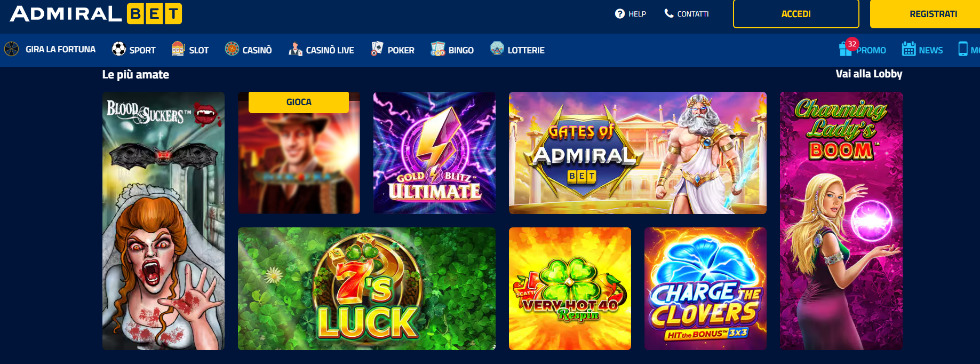The image size is (980, 364).
Task: Launch the Gates of Admiral Bet game
Action: tap(638, 153)
